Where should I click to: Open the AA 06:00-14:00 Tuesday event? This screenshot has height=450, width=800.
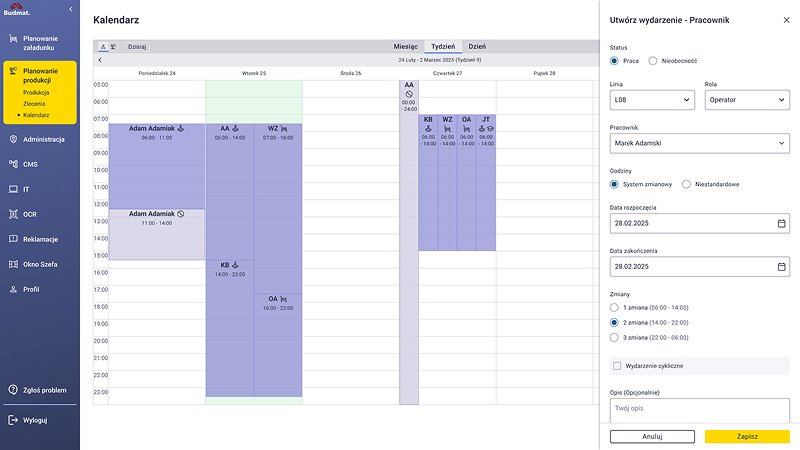[x=230, y=191]
